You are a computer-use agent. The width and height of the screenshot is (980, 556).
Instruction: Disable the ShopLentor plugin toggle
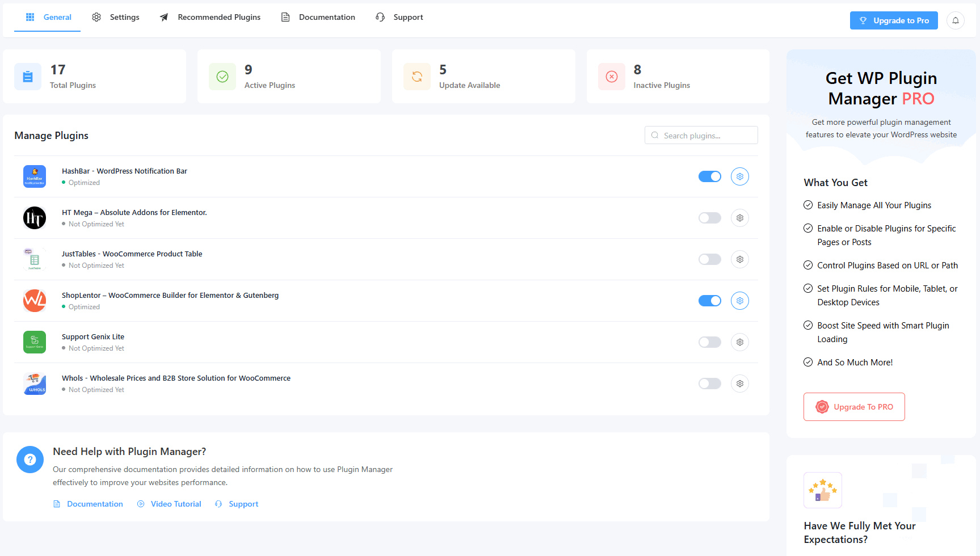pos(710,301)
